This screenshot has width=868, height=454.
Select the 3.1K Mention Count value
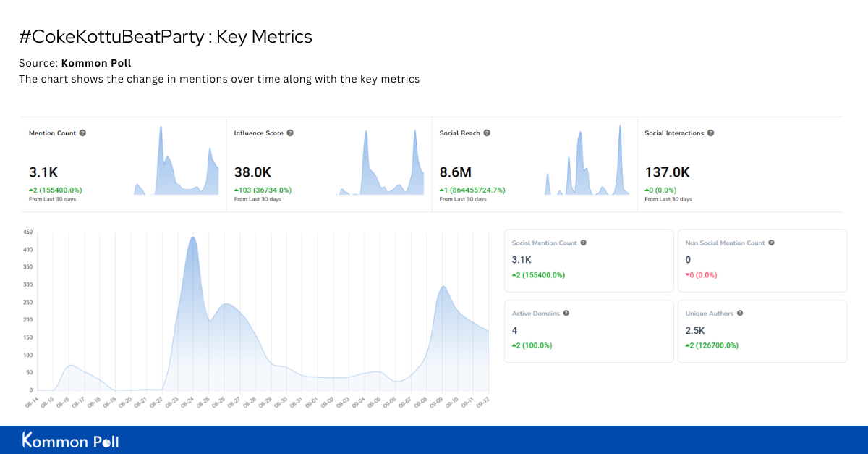[43, 172]
